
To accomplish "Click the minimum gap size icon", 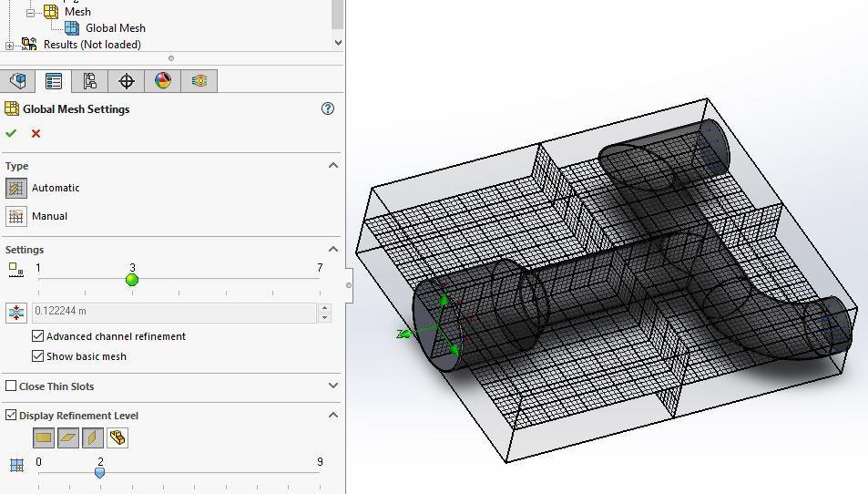I will click(16, 313).
